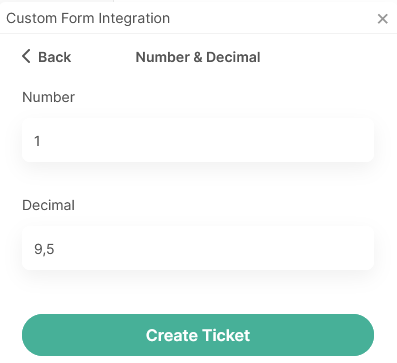Select the text box under Decimal label
Viewport: 397px width, 363px height.
coord(198,248)
